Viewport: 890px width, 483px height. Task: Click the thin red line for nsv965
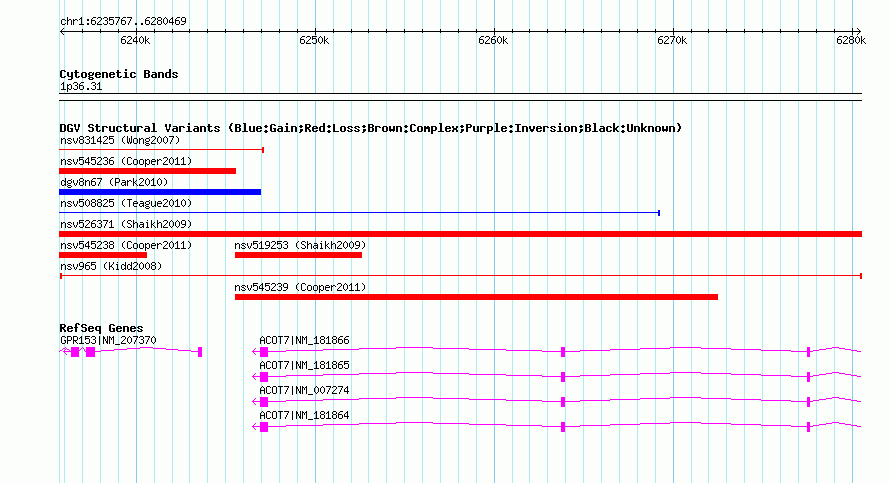coord(461,276)
